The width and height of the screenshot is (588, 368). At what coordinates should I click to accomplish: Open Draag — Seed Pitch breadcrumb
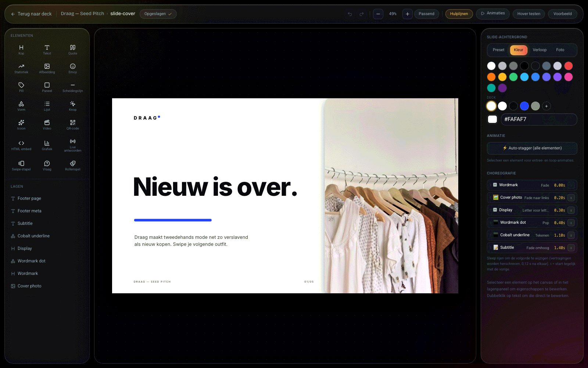coord(82,14)
